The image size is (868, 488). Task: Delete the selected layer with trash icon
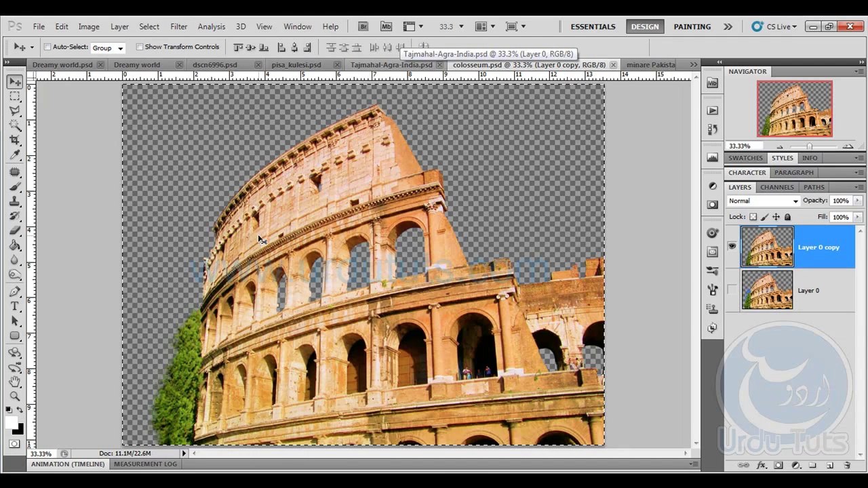point(847,466)
